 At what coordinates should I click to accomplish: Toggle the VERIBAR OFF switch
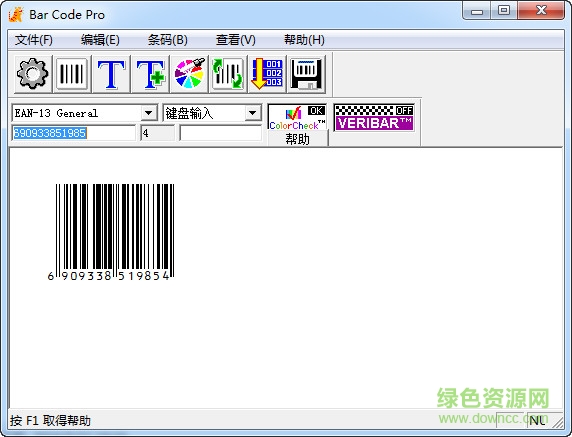(x=374, y=117)
